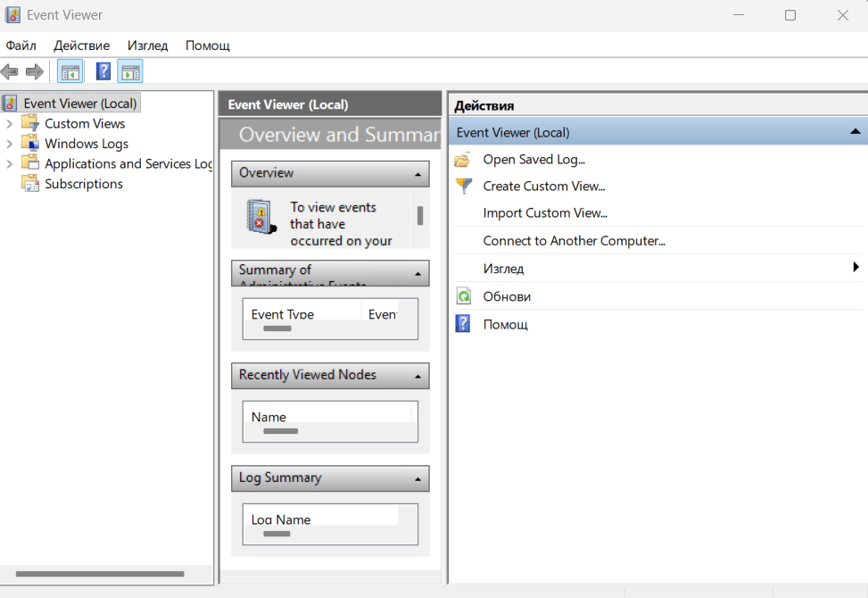This screenshot has height=598, width=868.
Task: Click Помощ in the Actions pane
Action: click(506, 324)
